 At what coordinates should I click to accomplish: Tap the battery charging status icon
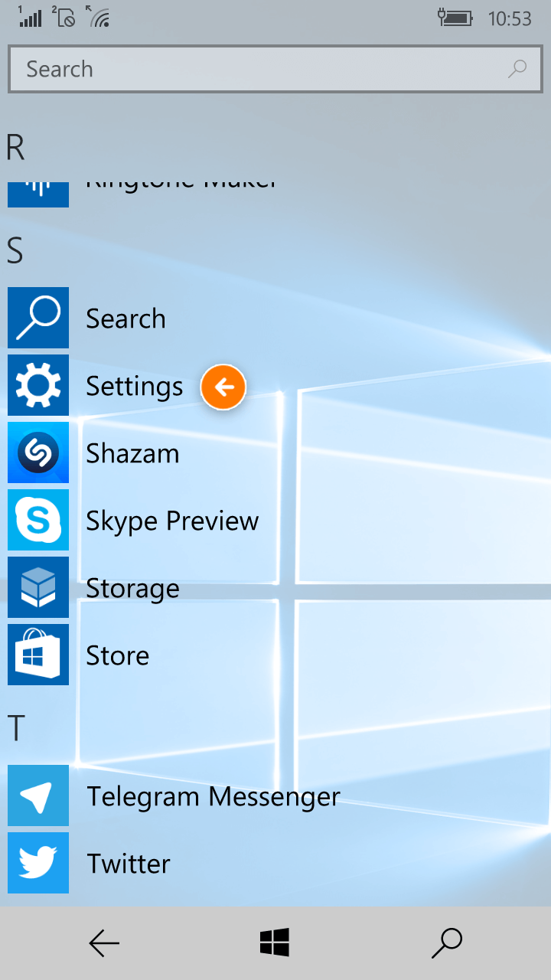coord(456,17)
